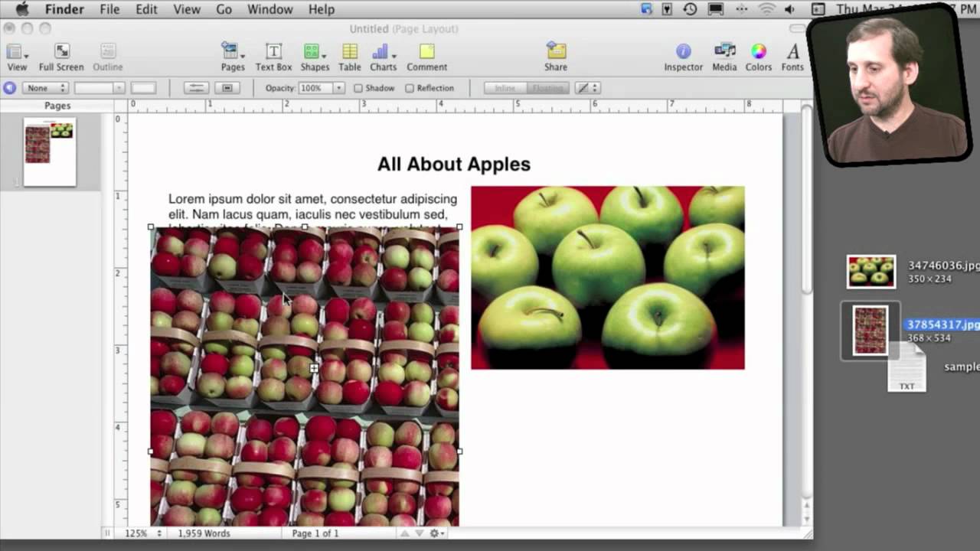Open the Charts menu
The width and height of the screenshot is (980, 551).
(384, 57)
